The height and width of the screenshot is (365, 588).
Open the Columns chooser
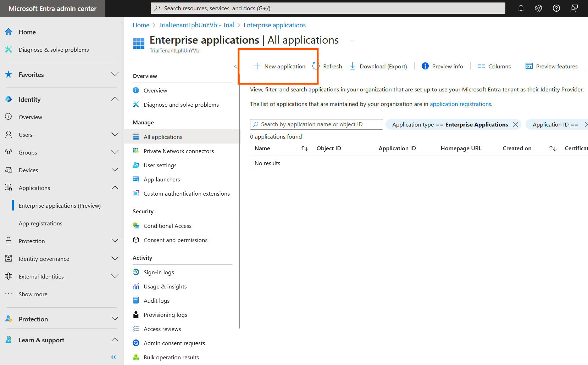(x=494, y=66)
